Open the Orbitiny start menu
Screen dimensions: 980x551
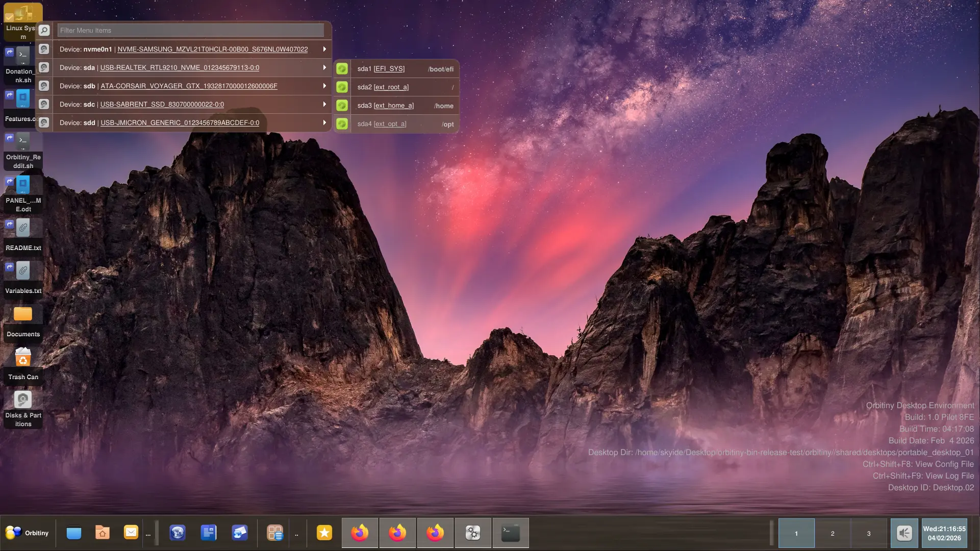click(x=28, y=533)
